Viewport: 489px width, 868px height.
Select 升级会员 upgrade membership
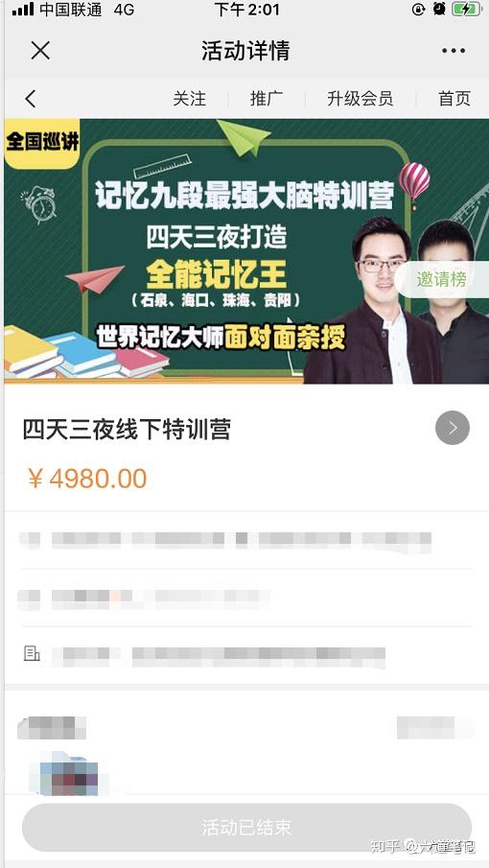pyautogui.click(x=361, y=99)
